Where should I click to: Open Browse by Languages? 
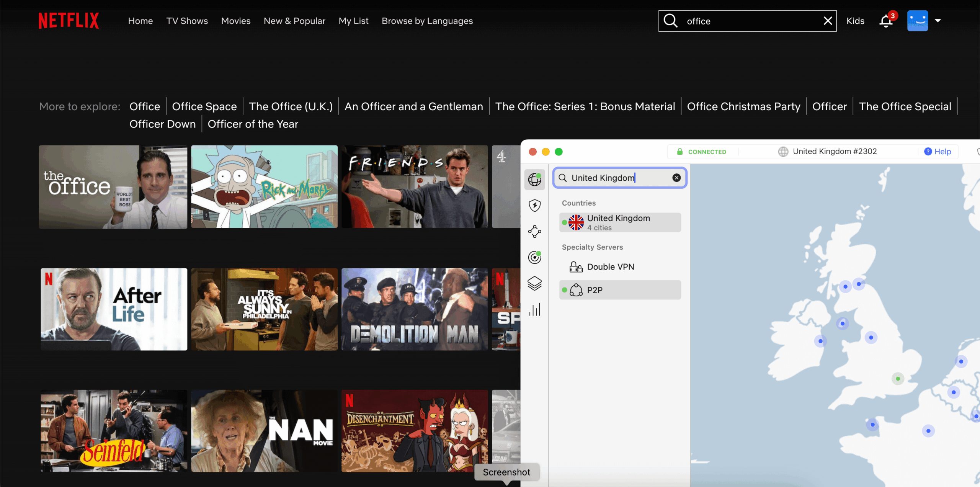pos(427,21)
